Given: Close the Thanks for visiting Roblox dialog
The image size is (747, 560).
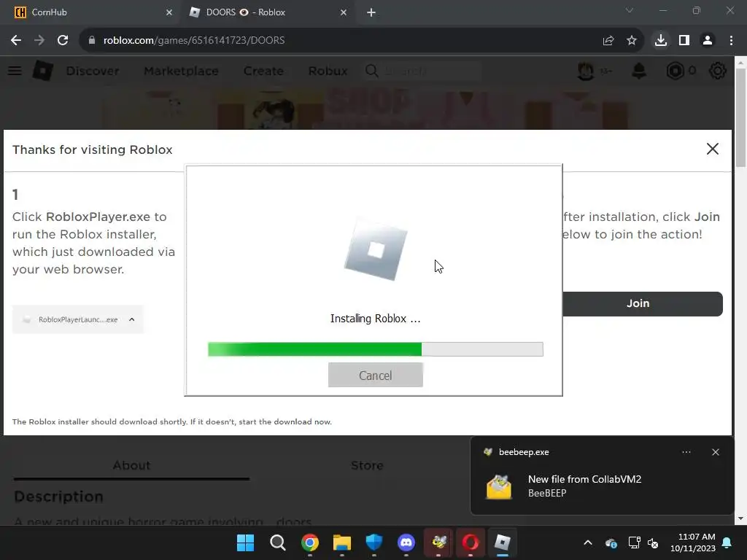Looking at the screenshot, I should click(x=712, y=149).
